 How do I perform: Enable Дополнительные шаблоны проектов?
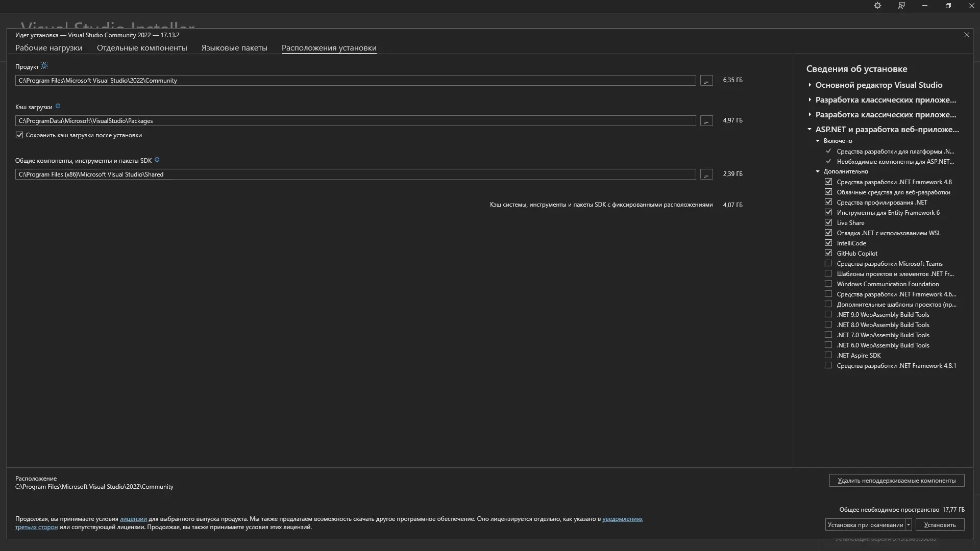click(828, 304)
